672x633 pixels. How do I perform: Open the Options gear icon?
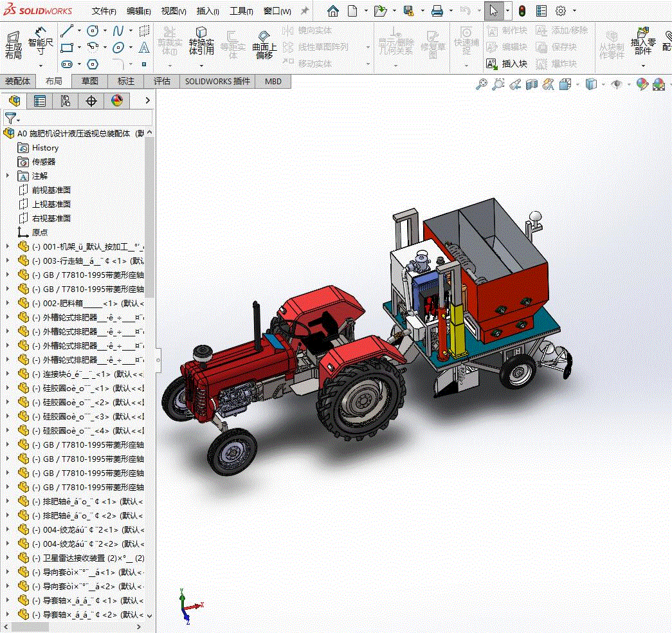click(561, 11)
